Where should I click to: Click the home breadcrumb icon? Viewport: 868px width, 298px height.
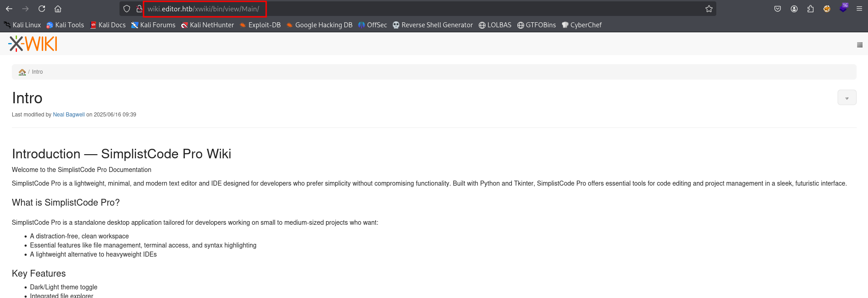(22, 72)
